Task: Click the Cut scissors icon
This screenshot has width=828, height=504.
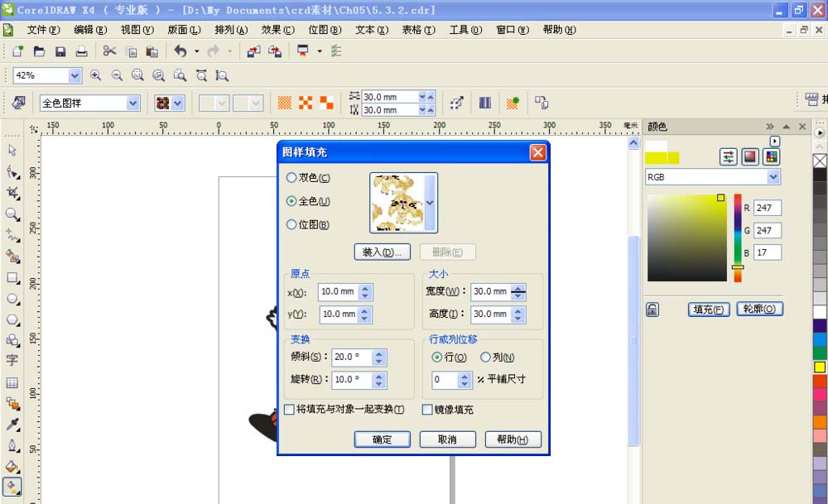Action: 108,51
